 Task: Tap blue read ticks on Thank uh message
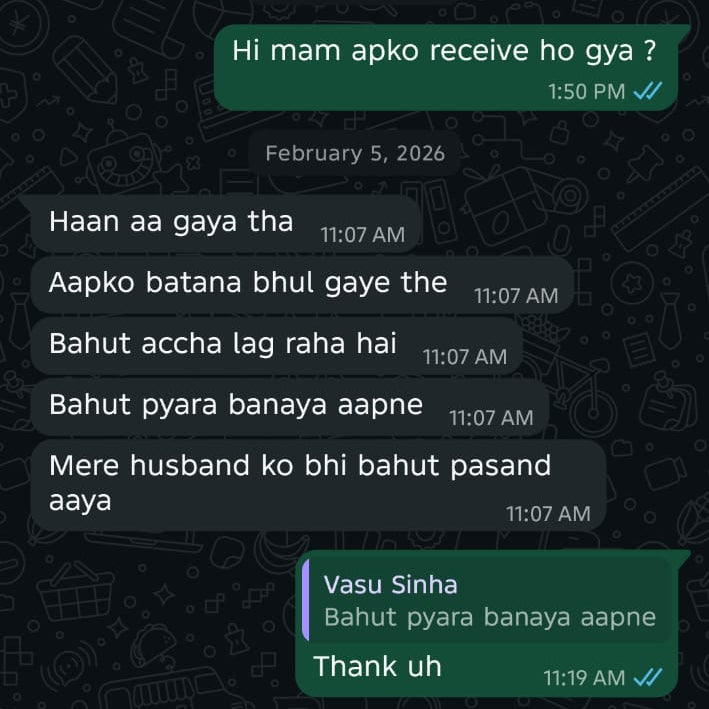point(648,677)
